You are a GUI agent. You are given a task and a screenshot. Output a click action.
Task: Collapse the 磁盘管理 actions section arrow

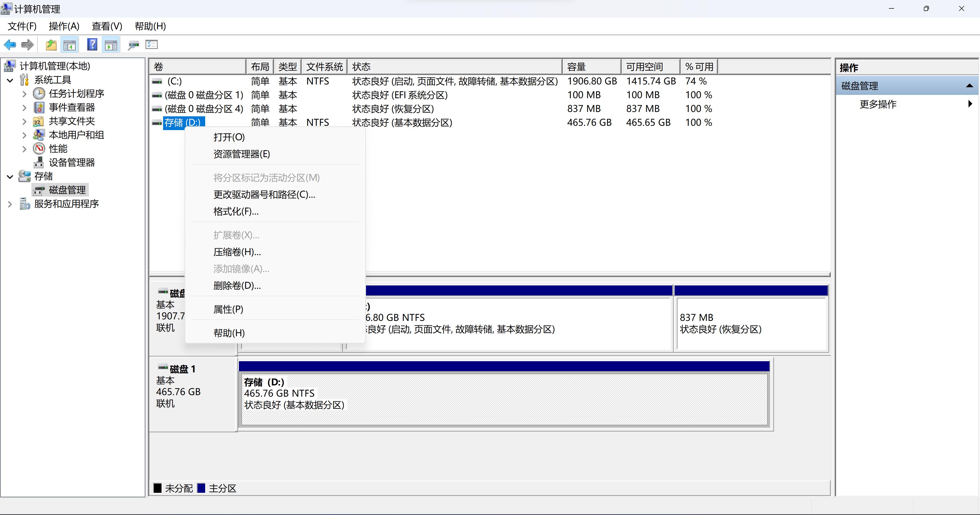coord(969,86)
